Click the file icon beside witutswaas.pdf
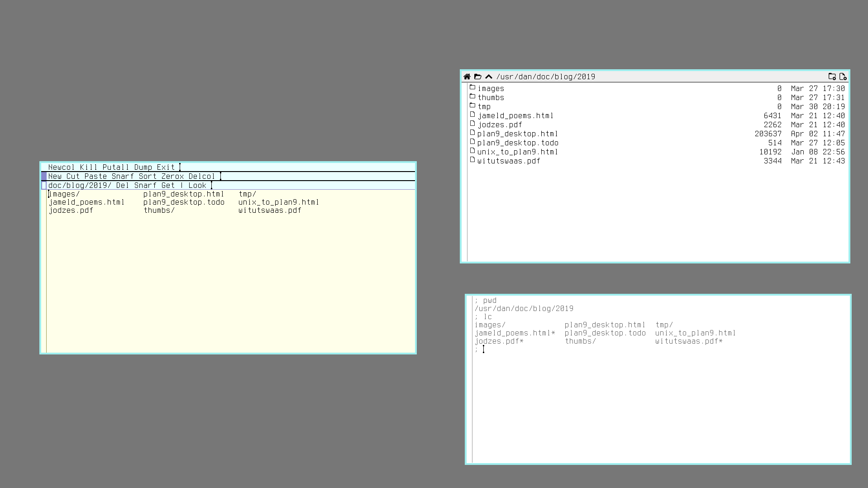868x488 pixels. (472, 160)
